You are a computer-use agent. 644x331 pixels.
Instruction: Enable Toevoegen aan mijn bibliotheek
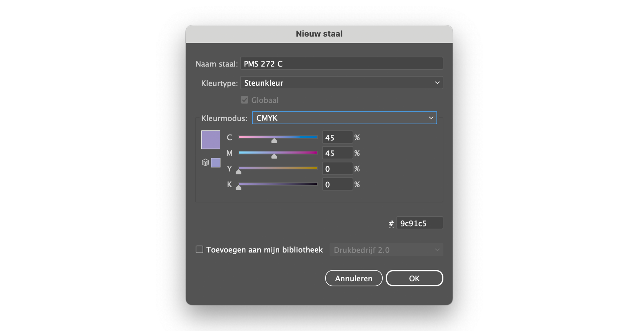click(200, 249)
